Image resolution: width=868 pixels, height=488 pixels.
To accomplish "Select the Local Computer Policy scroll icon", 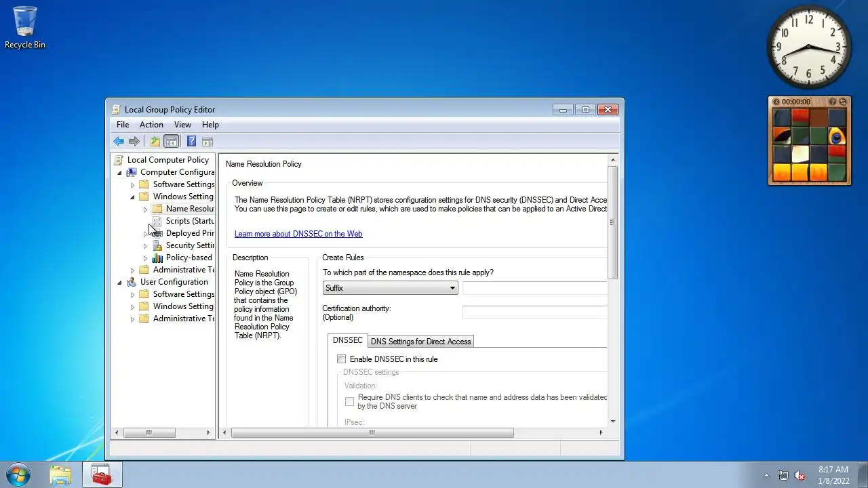I will point(119,160).
